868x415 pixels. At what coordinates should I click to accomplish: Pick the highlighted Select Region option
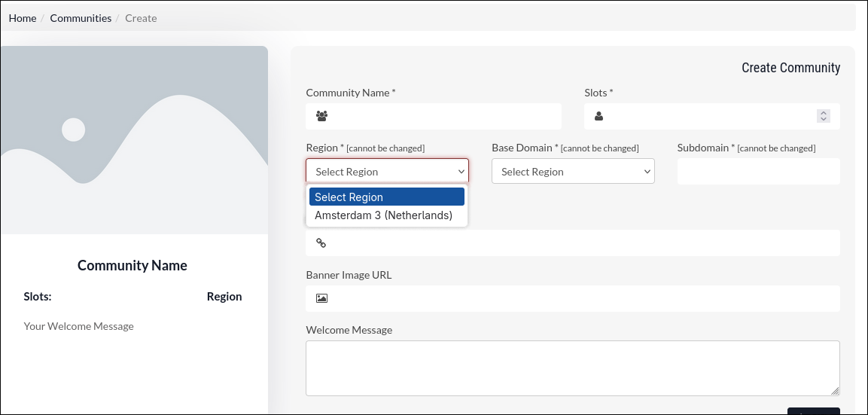pyautogui.click(x=386, y=197)
